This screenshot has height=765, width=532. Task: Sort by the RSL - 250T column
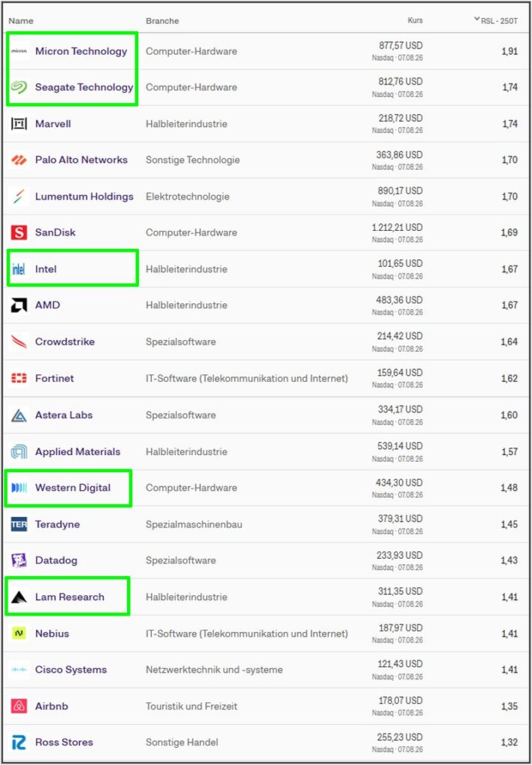coord(496,20)
